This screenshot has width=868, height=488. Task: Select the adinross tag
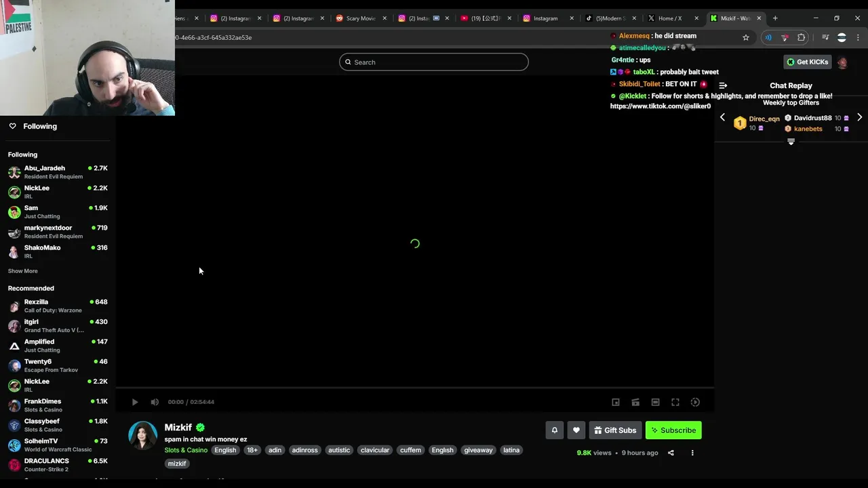pos(304,450)
